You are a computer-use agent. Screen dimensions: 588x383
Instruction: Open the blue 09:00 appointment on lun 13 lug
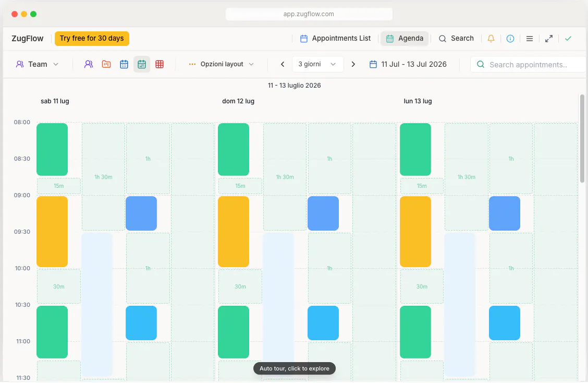pos(505,213)
